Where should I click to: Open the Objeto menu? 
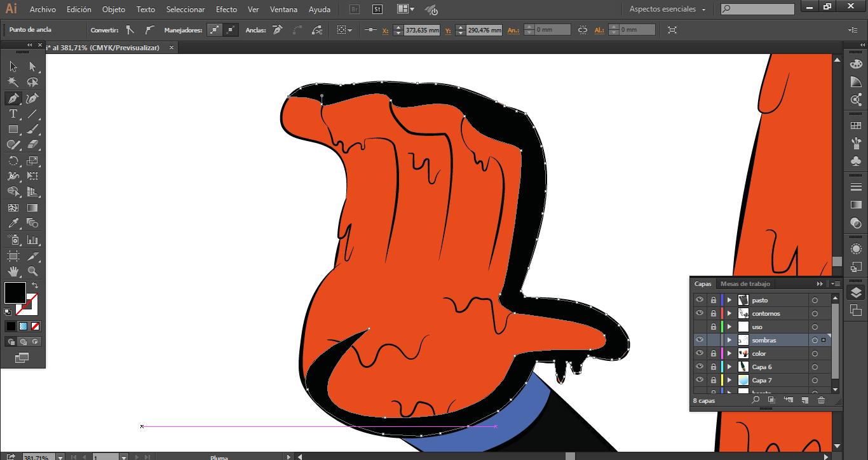click(114, 10)
